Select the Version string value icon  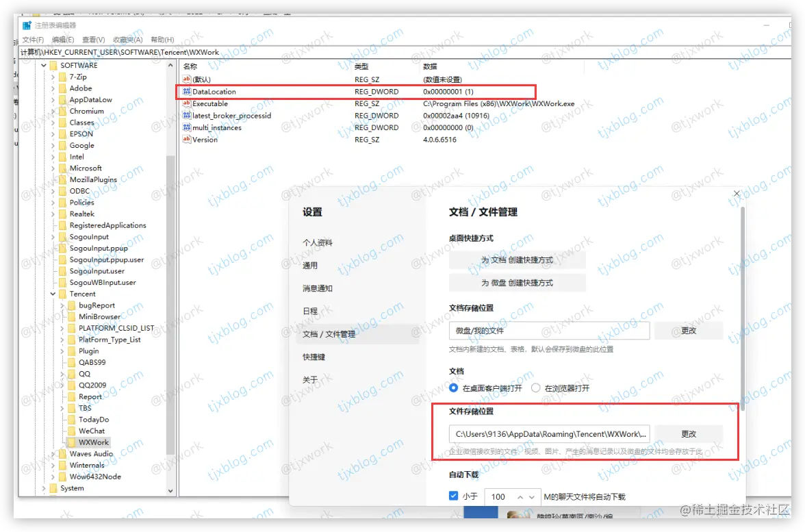tap(186, 139)
